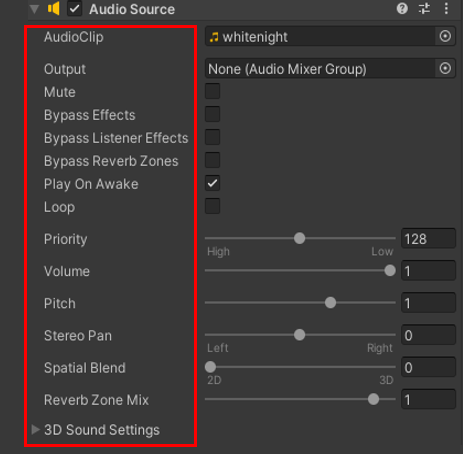Click the Stereo Pan value field

tap(428, 335)
